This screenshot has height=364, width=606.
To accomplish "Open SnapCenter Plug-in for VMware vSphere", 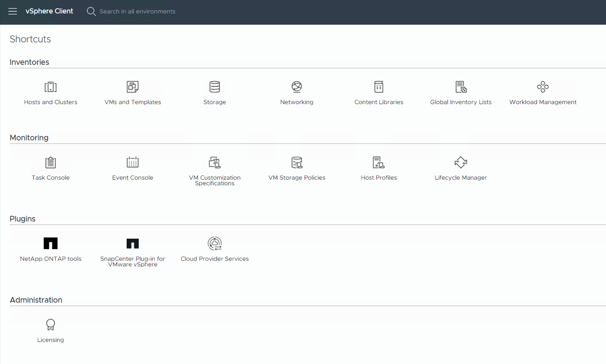I will [x=132, y=252].
